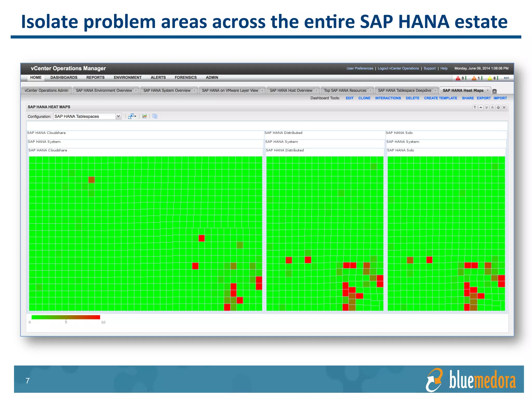Switch to SAP HANA on VMware Layer View tab
This screenshot has width=532, height=399.
pyautogui.click(x=230, y=90)
